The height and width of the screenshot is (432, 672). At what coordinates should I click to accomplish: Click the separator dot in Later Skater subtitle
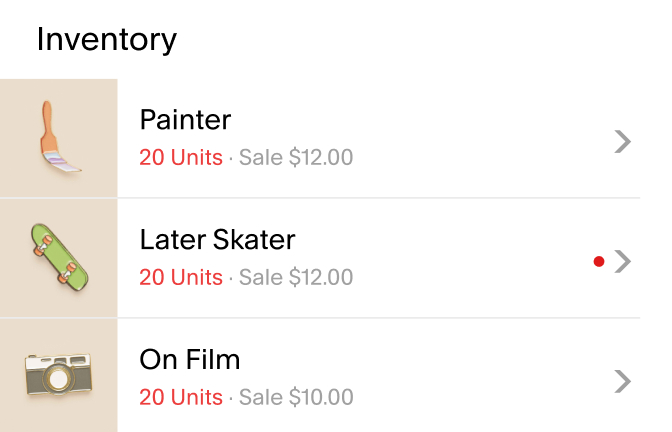click(231, 279)
